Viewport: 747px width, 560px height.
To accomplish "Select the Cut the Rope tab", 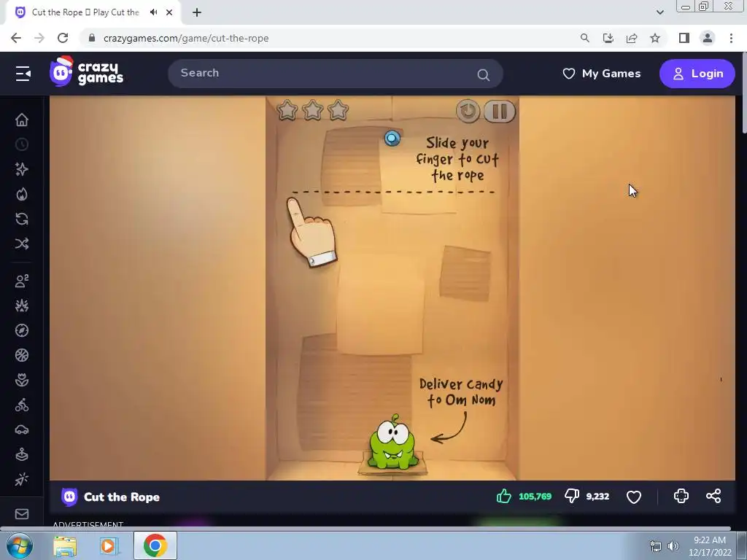I will (86, 12).
